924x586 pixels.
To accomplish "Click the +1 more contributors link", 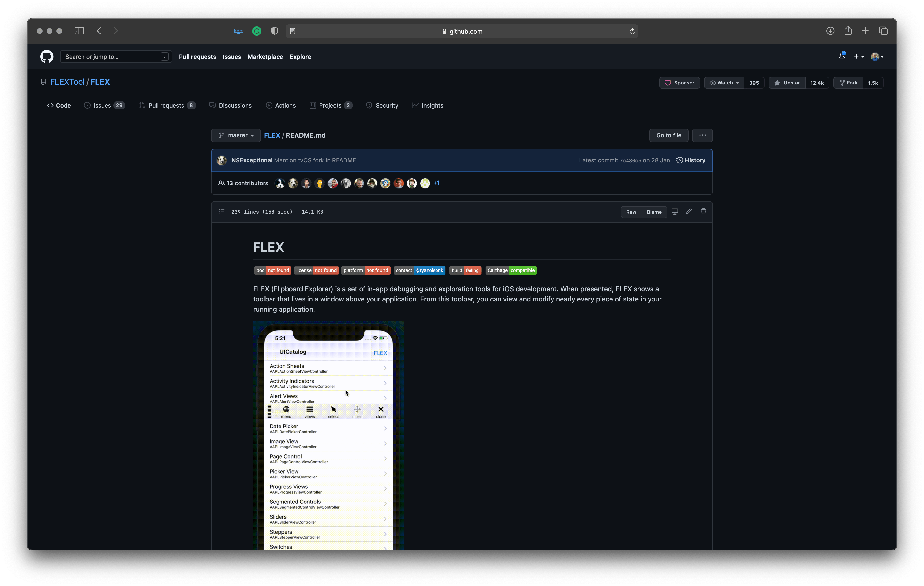I will click(x=436, y=183).
